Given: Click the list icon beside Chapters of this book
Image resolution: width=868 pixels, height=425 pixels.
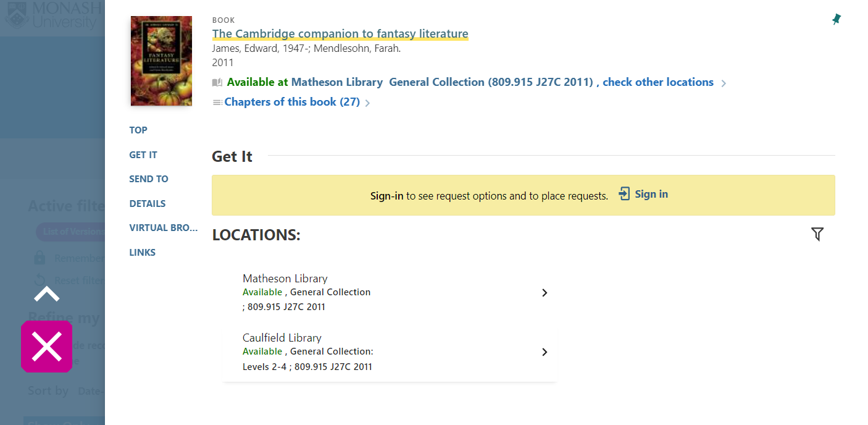Looking at the screenshot, I should 217,103.
